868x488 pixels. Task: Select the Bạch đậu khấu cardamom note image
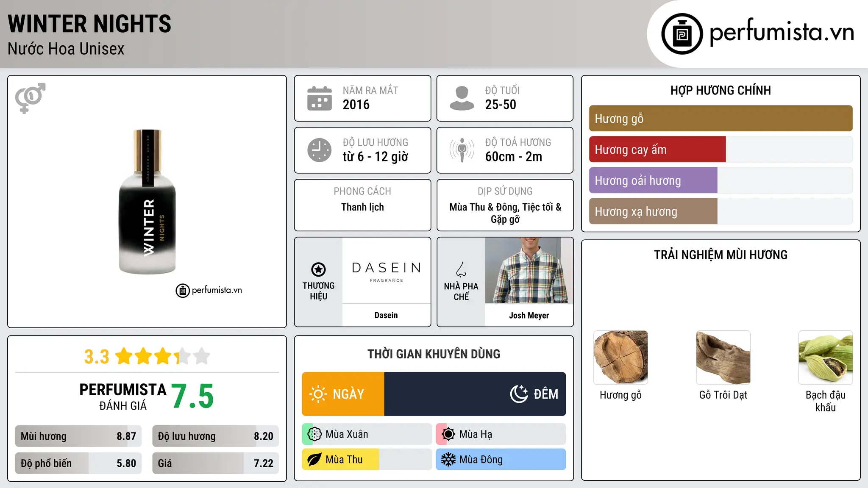click(826, 358)
